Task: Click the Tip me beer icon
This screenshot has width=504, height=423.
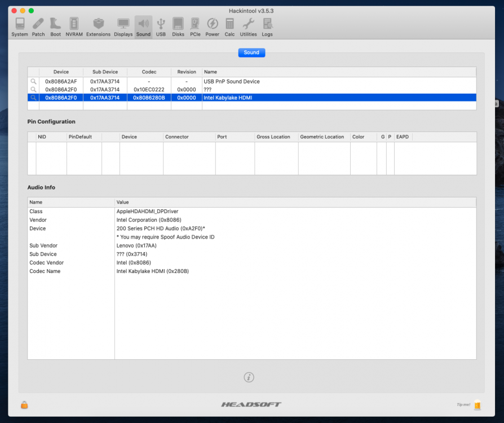Action: point(478,404)
